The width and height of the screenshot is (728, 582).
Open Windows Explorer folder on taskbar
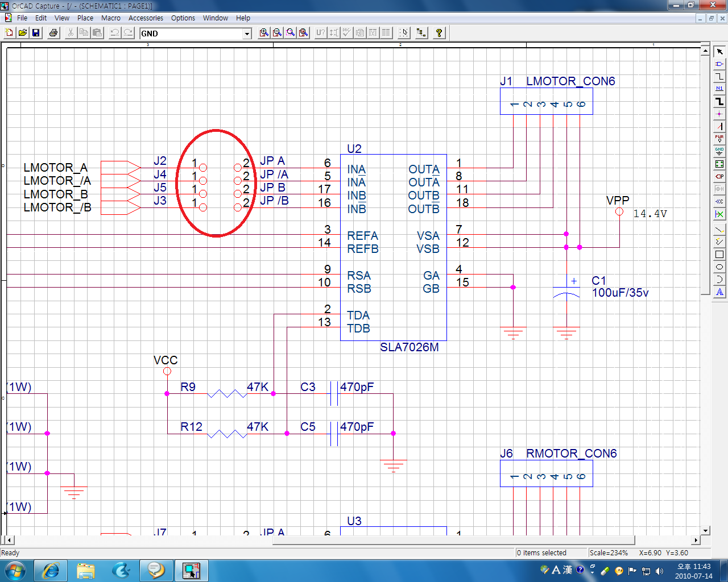86,570
